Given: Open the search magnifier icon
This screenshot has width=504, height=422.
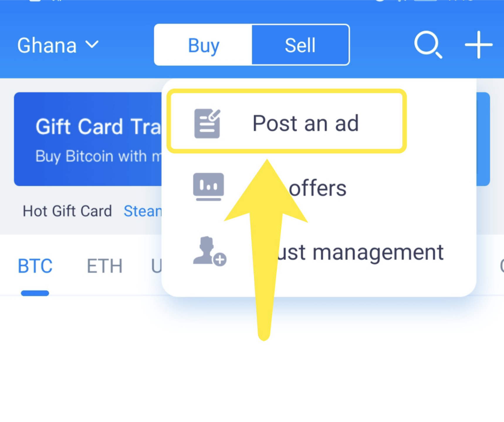Looking at the screenshot, I should click(428, 45).
